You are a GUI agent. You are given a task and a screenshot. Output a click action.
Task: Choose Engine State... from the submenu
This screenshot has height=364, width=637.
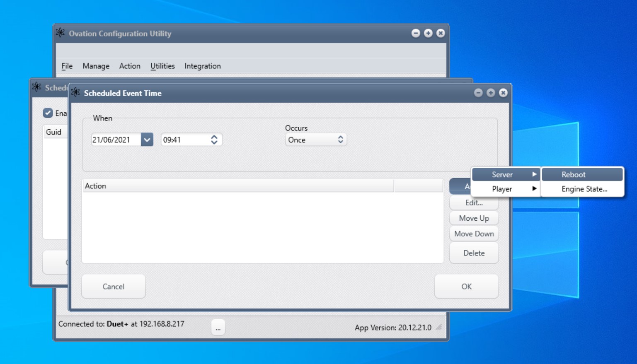tap(582, 189)
